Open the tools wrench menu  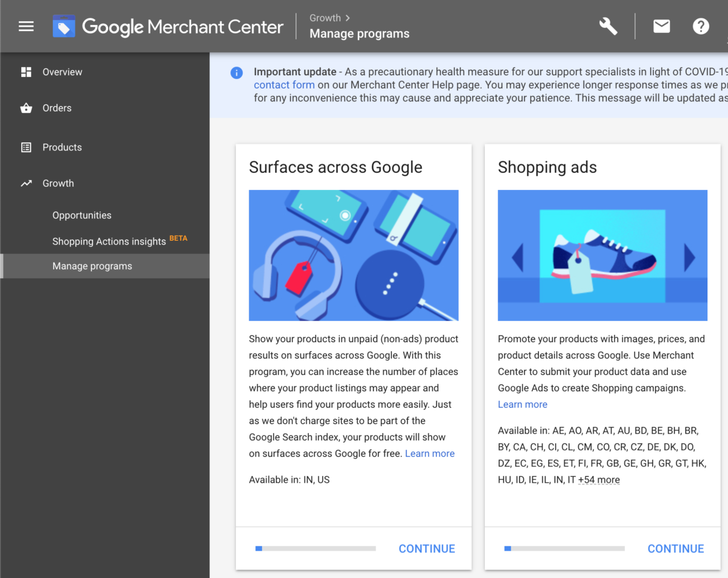click(x=608, y=25)
